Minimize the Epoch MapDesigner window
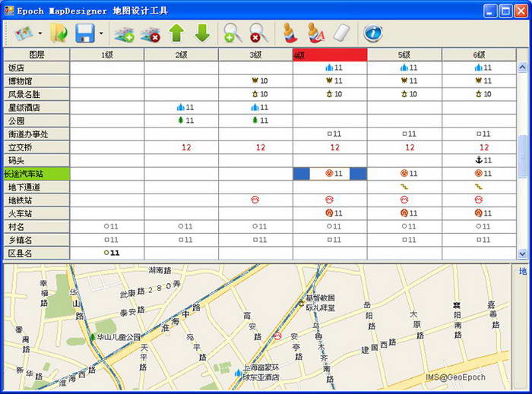The height and width of the screenshot is (394, 532). pos(489,11)
